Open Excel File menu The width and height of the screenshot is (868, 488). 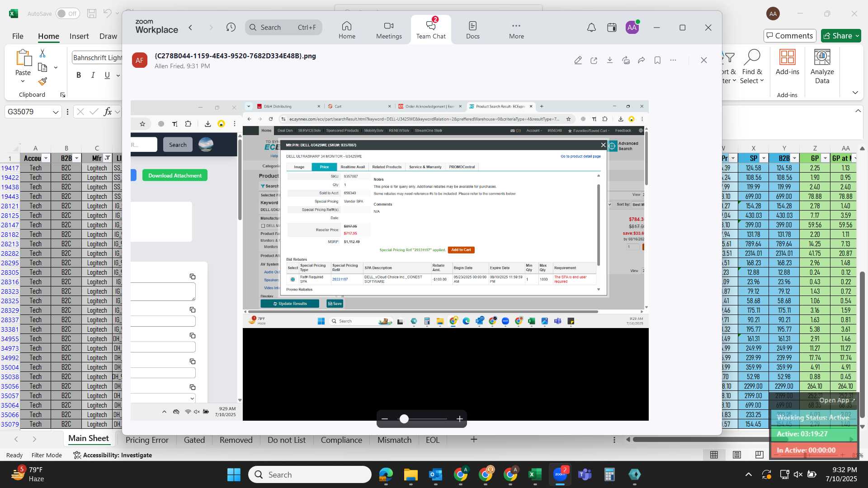click(18, 36)
